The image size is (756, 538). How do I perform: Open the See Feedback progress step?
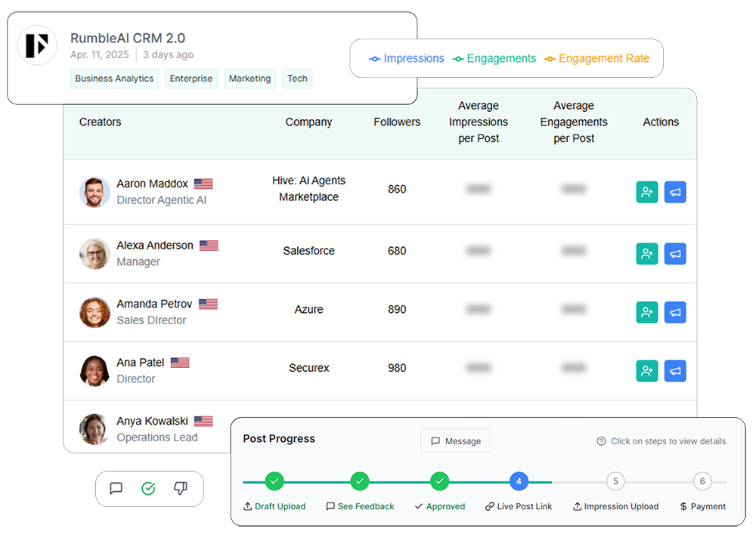tap(360, 481)
